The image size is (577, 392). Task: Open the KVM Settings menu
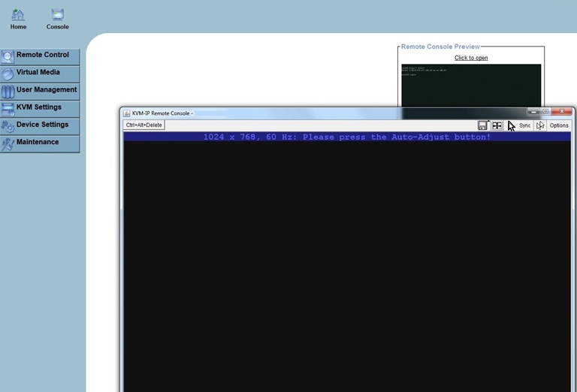click(41, 107)
